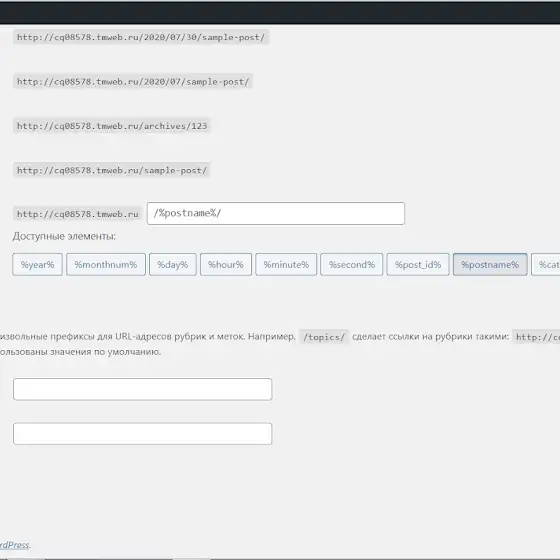Focus the custom structure field containing /%postname%/

(276, 213)
